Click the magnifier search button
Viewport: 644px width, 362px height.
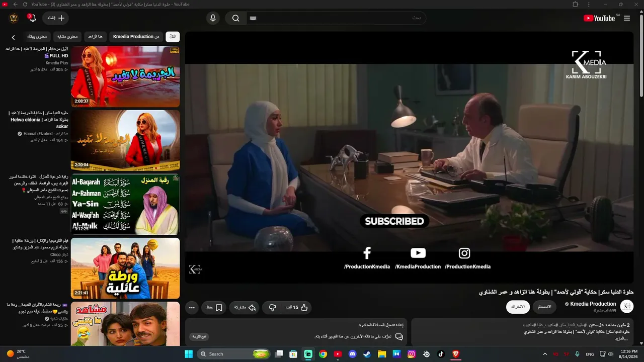(235, 18)
